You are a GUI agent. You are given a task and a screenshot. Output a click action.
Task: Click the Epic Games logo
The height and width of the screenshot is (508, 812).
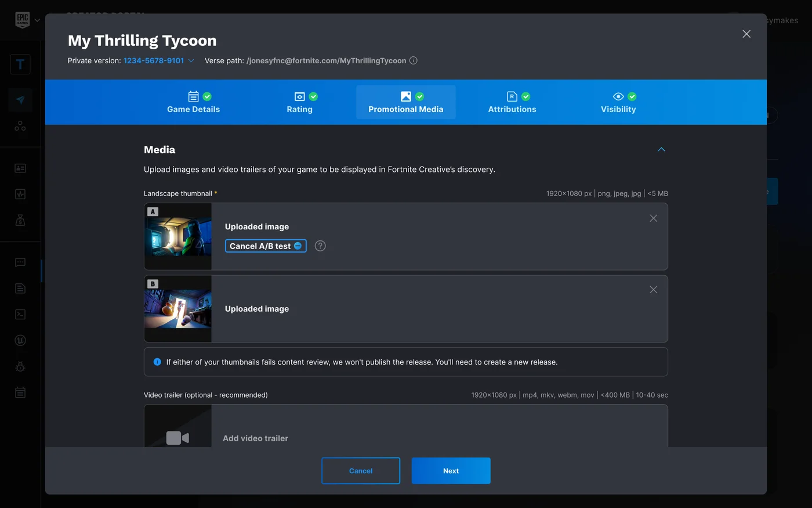click(22, 20)
